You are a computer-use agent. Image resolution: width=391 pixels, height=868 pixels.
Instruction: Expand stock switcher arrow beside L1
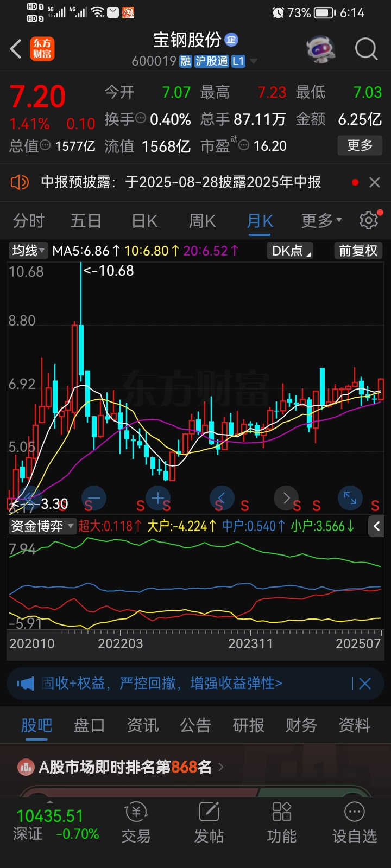point(253,61)
